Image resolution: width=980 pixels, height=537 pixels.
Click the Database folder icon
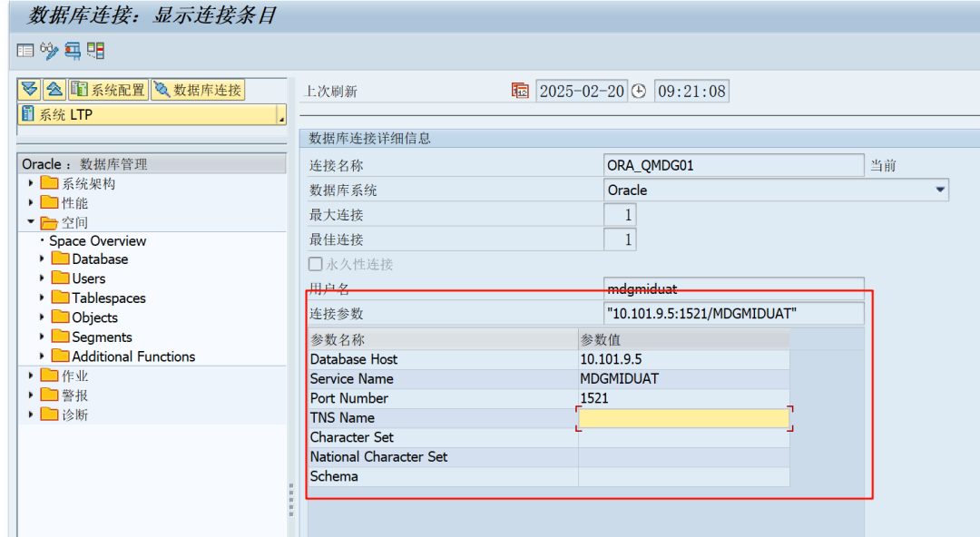[61, 259]
